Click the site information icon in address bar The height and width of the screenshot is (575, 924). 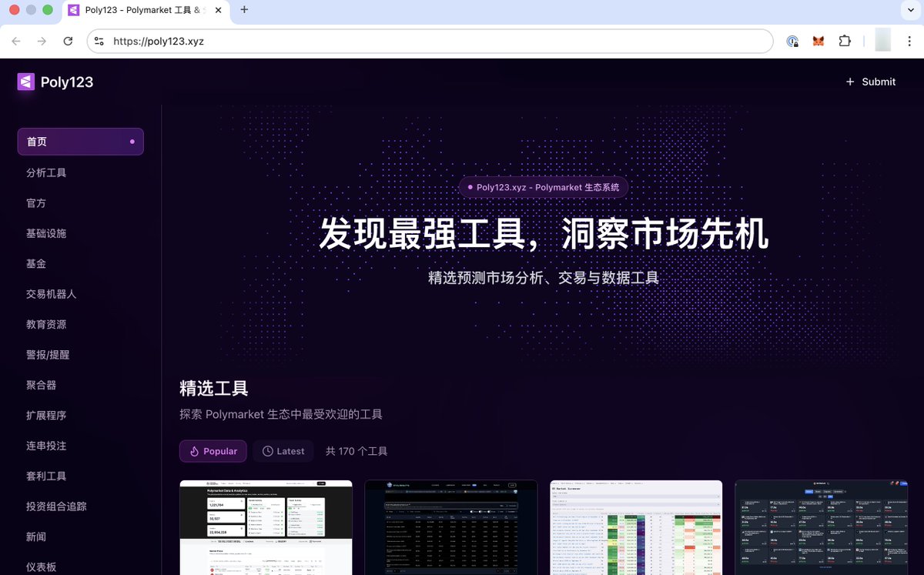[x=99, y=42]
